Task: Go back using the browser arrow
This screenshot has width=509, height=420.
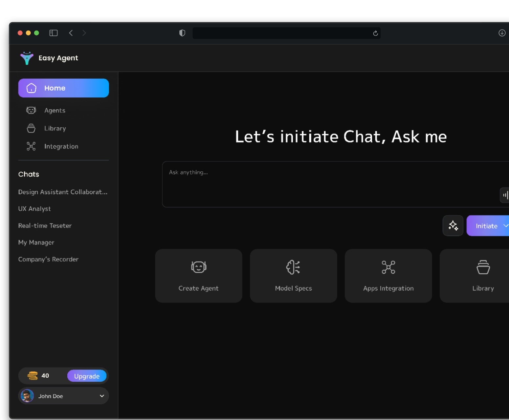Action: (71, 33)
